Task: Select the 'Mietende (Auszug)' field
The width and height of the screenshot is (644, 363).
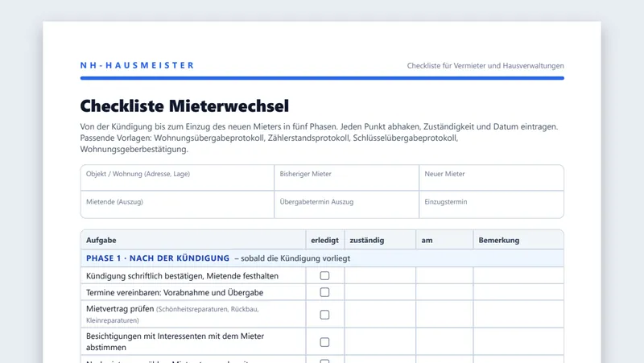Action: tap(177, 204)
